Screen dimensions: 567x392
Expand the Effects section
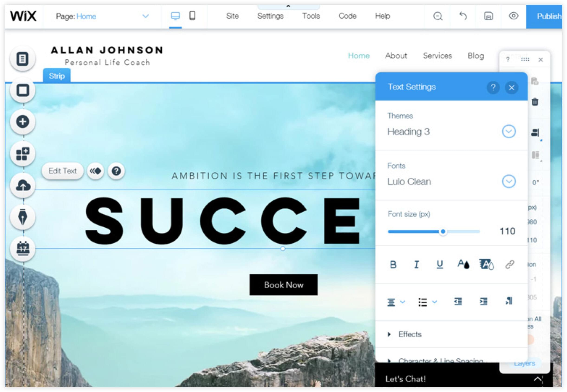click(410, 334)
